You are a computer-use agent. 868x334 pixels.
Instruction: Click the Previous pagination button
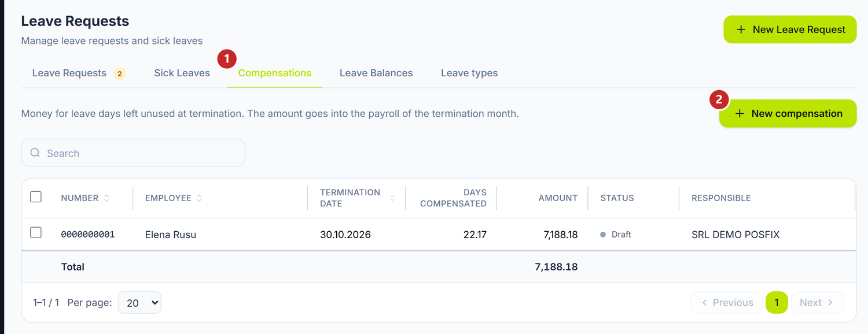726,303
